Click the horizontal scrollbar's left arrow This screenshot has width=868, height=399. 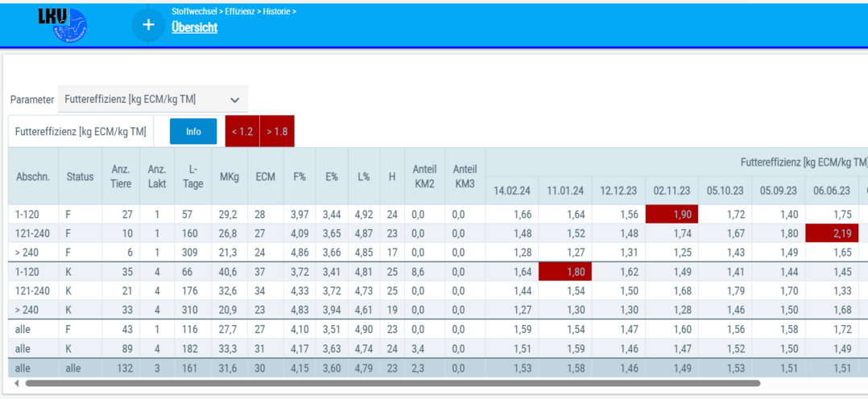coord(17,384)
